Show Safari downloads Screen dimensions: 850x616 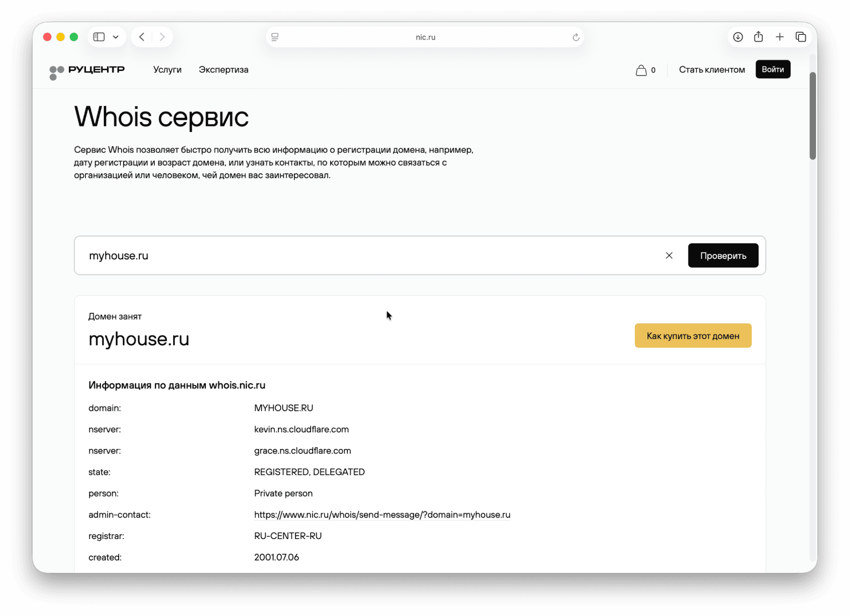pyautogui.click(x=738, y=37)
